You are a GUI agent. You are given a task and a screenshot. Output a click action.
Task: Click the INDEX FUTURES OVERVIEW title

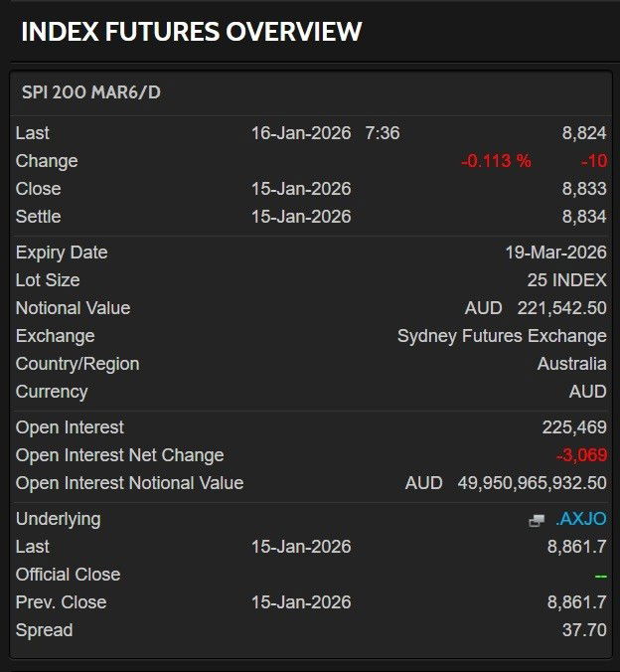coord(191,31)
